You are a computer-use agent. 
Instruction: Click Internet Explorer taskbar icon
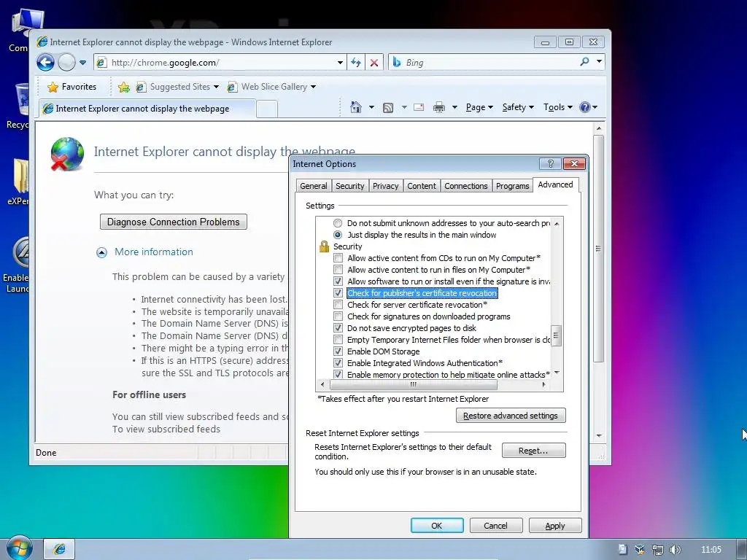(60, 549)
